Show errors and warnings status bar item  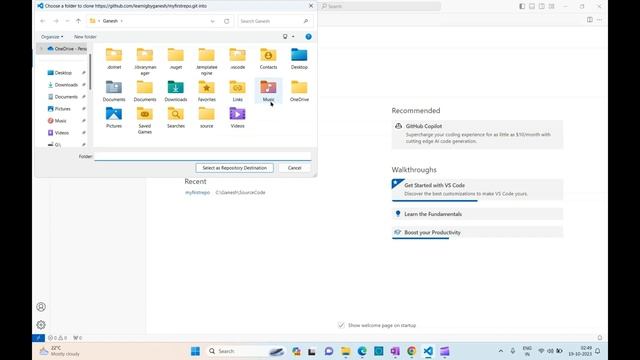click(57, 338)
